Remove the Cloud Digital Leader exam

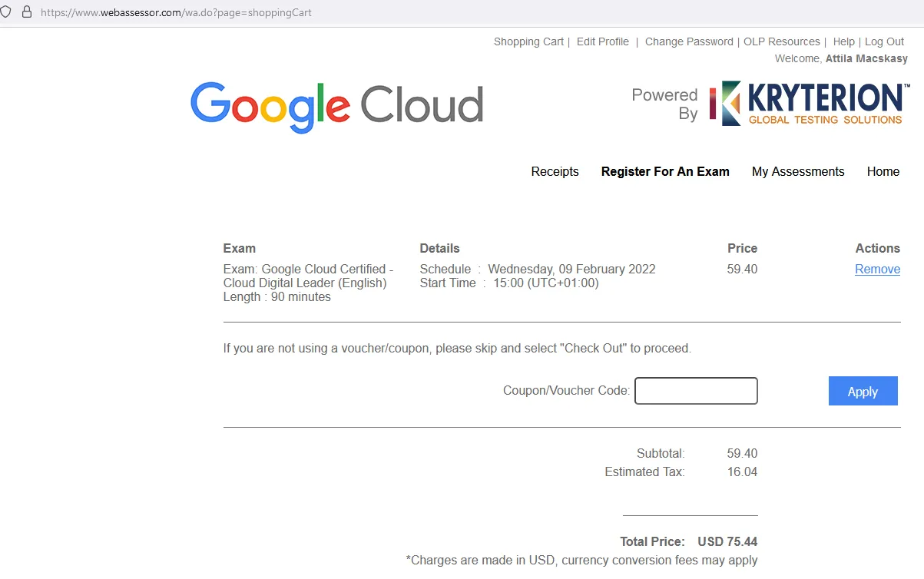pos(877,269)
